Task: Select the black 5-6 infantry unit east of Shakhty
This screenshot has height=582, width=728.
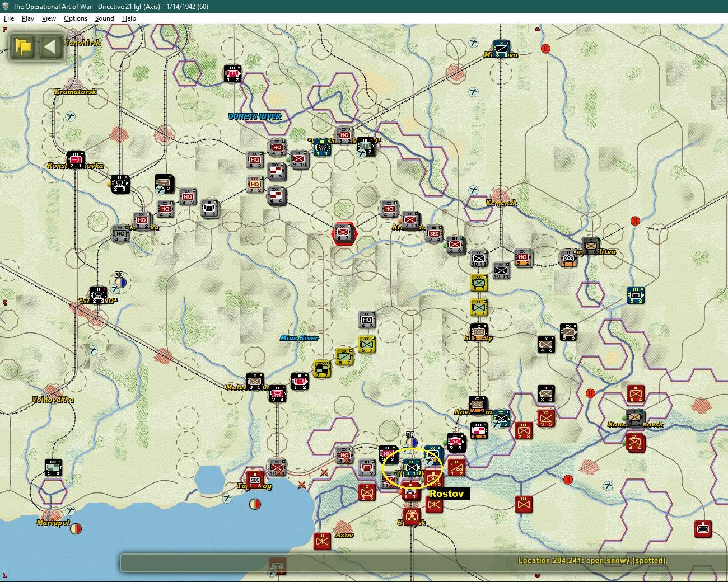Action: click(568, 332)
